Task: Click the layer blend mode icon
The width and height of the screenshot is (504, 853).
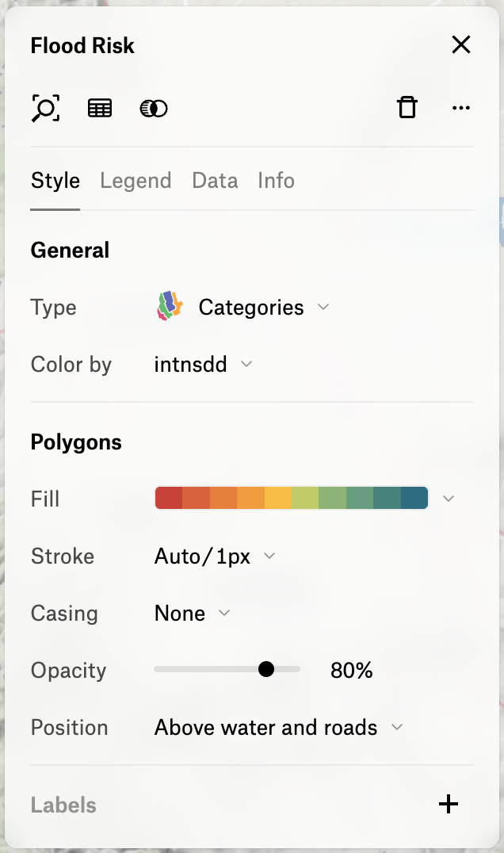Action: 154,109
